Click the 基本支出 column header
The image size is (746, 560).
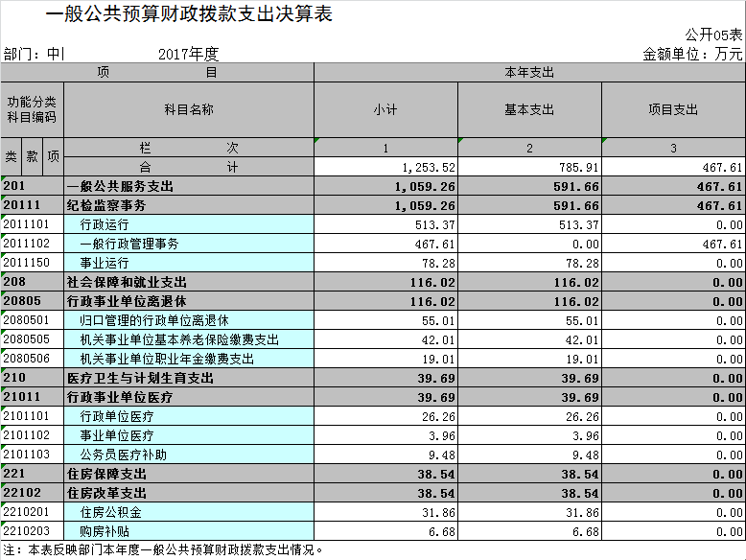[x=529, y=109]
